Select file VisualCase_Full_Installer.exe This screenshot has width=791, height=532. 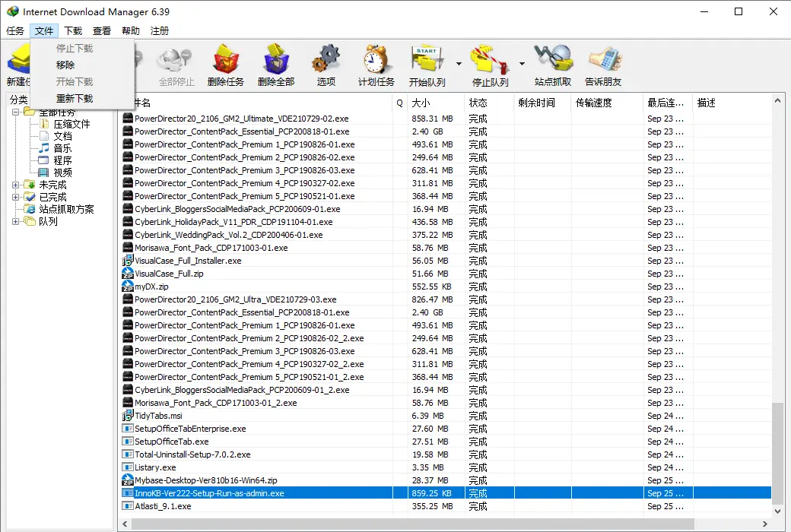(188, 261)
